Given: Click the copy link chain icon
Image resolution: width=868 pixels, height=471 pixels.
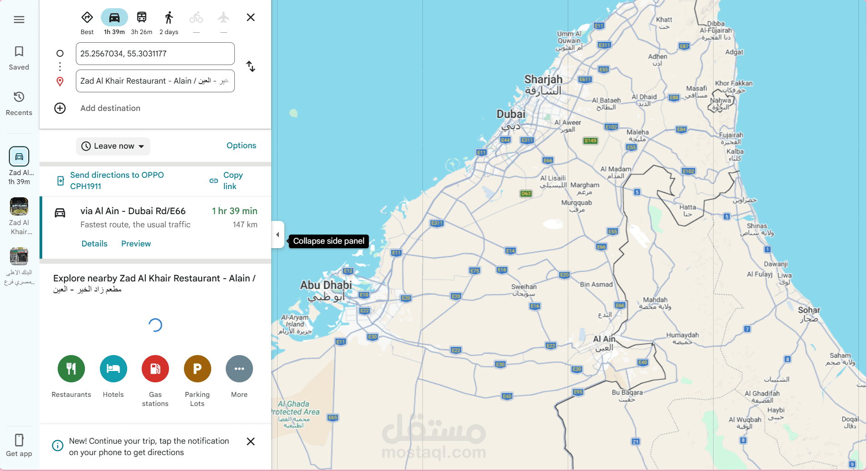Looking at the screenshot, I should [213, 180].
